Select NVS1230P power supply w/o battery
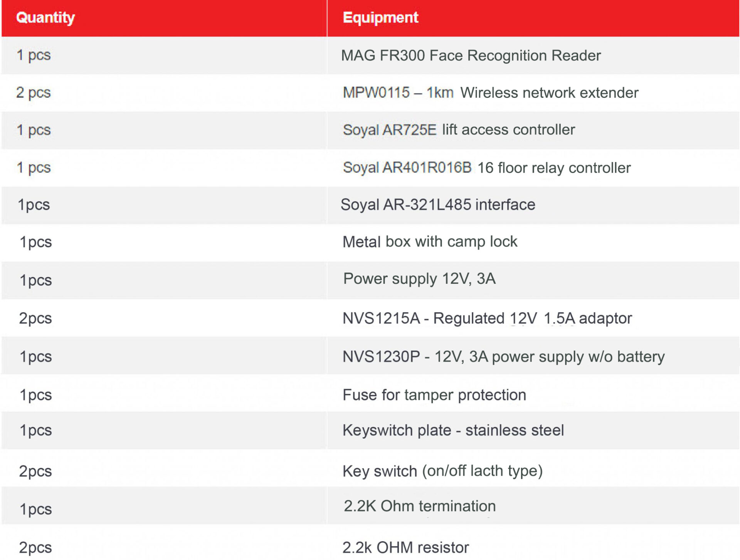Image resolution: width=740 pixels, height=560 pixels. point(504,357)
